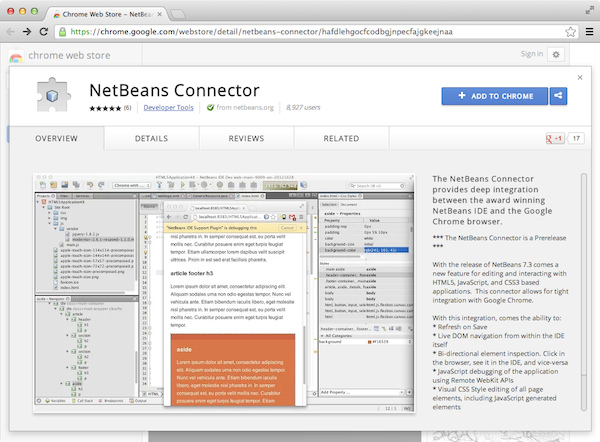Click the address bar URL field

pos(300,32)
